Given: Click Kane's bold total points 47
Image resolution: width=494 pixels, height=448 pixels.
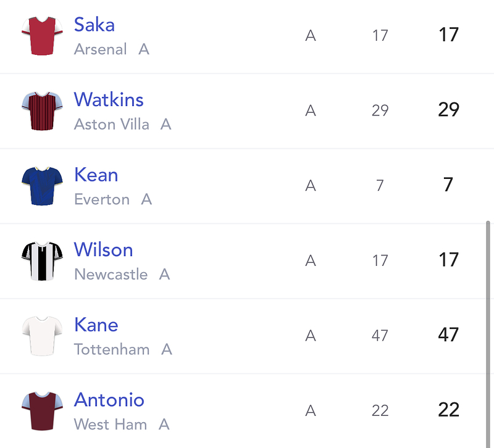Looking at the screenshot, I should (x=448, y=334).
